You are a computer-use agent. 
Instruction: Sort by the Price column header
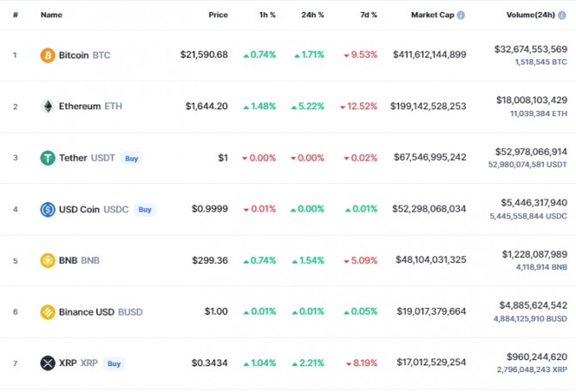tap(218, 15)
